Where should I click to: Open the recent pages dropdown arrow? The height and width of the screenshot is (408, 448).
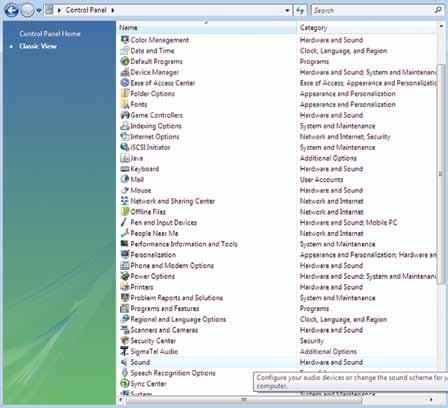[x=39, y=10]
